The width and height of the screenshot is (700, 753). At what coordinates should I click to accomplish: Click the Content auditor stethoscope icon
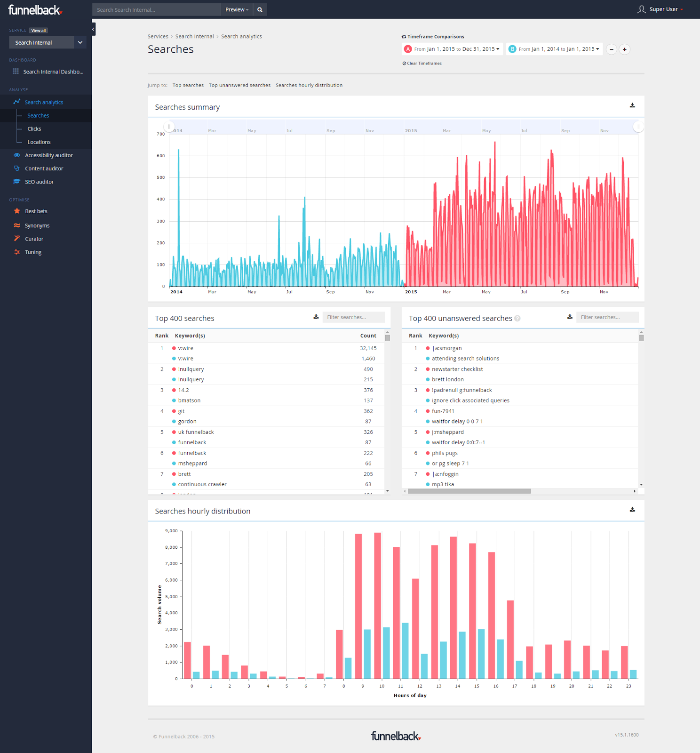click(x=17, y=168)
